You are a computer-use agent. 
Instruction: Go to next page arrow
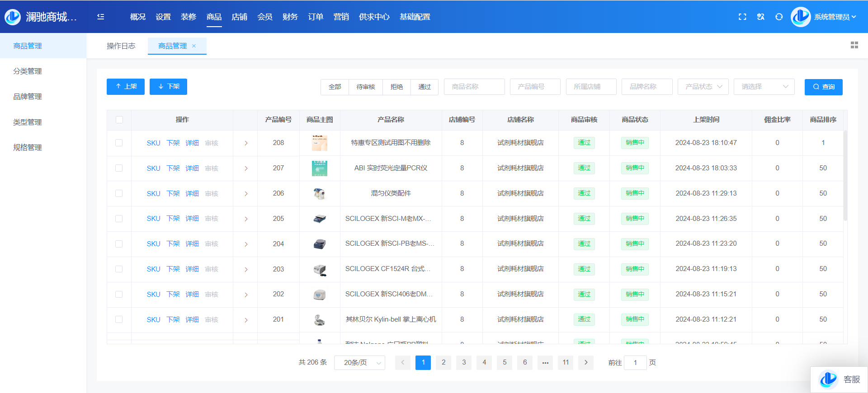(x=586, y=362)
